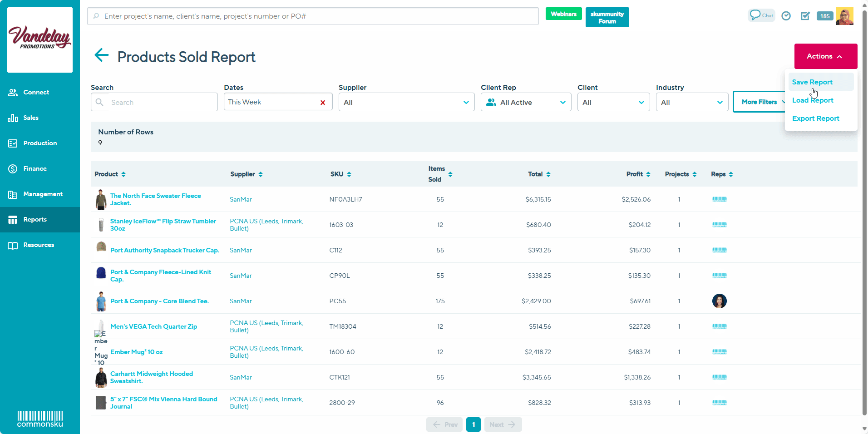Open the Chat icon in header
Image resolution: width=868 pixels, height=434 pixels.
[761, 15]
